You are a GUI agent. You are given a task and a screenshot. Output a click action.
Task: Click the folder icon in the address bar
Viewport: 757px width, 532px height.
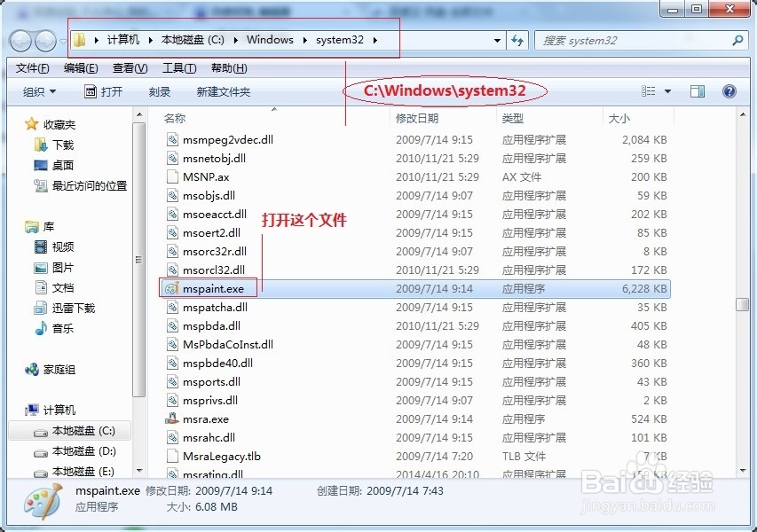(80, 39)
